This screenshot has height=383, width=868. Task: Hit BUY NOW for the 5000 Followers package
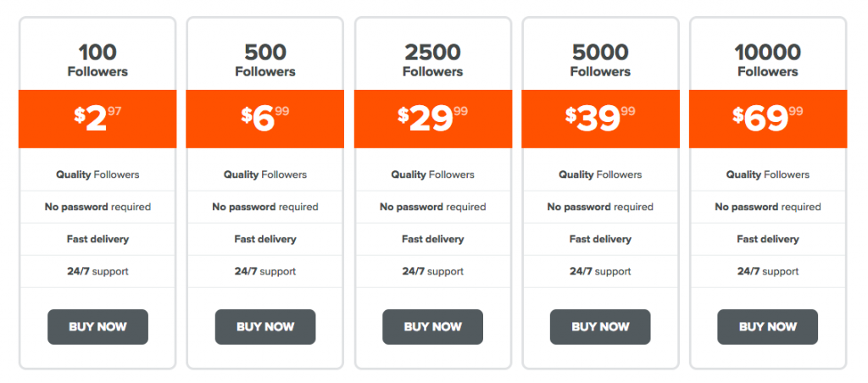tap(600, 327)
